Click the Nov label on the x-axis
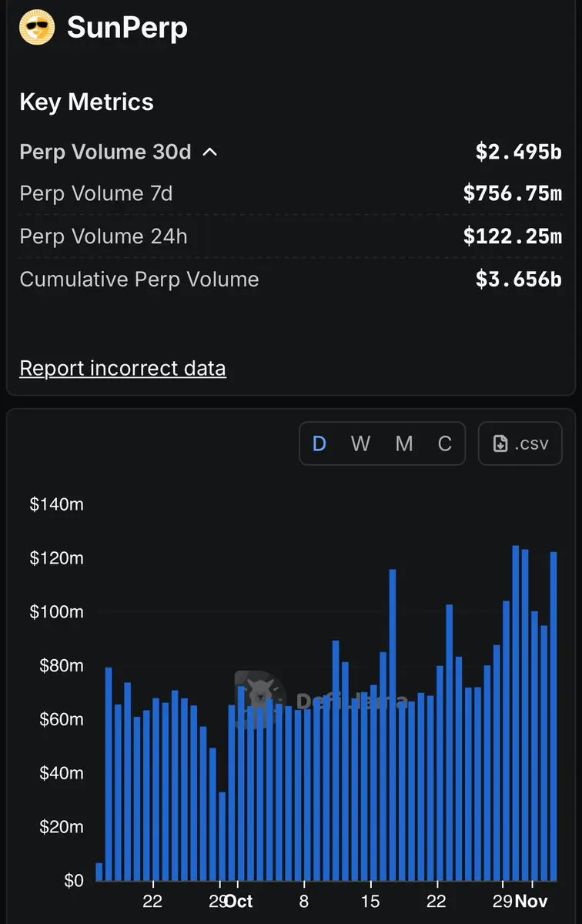The width and height of the screenshot is (582, 924). coord(530,902)
